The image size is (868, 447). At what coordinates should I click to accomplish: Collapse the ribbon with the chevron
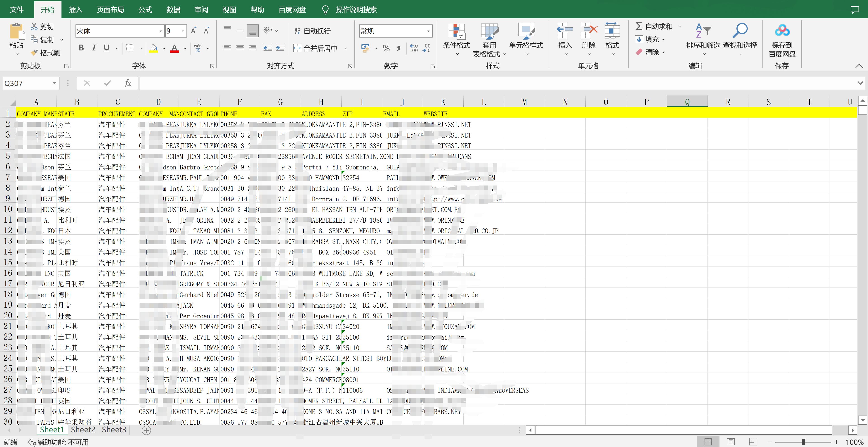859,66
